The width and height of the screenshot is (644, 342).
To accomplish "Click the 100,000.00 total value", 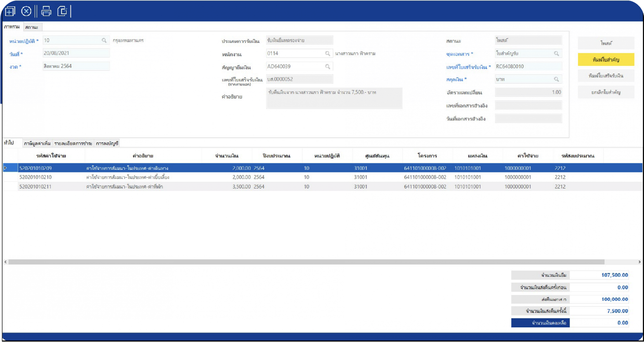I will click(x=599, y=300).
